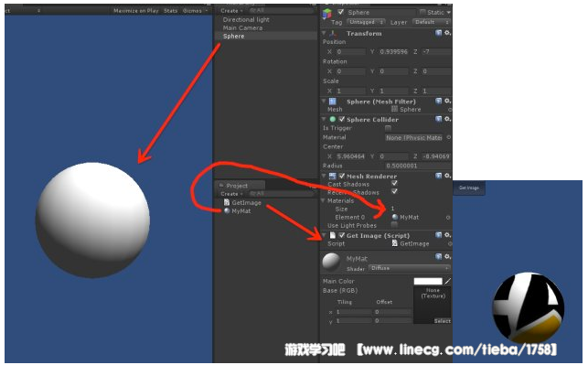Click the Get Image button in game view
The image size is (588, 365).
point(469,188)
